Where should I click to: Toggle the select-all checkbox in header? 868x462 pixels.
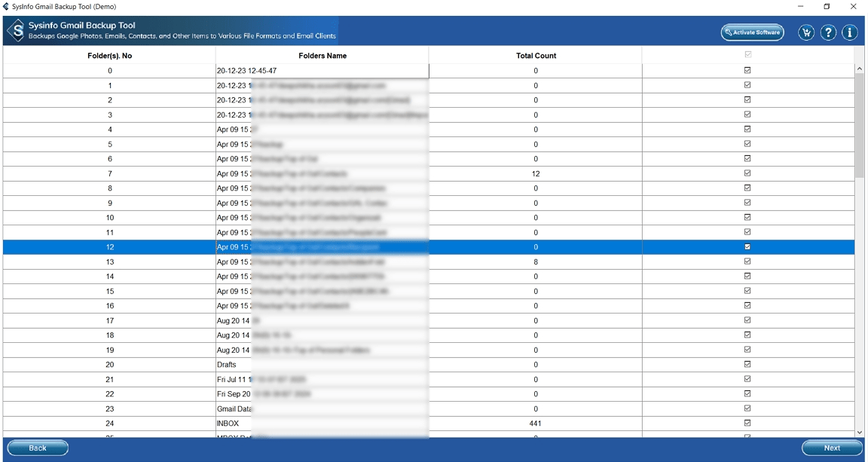point(748,54)
